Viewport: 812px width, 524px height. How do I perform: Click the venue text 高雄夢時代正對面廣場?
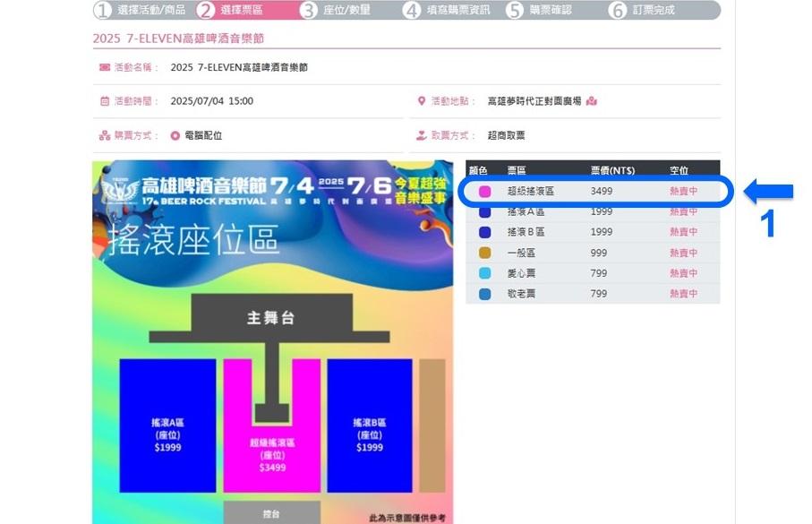point(534,101)
